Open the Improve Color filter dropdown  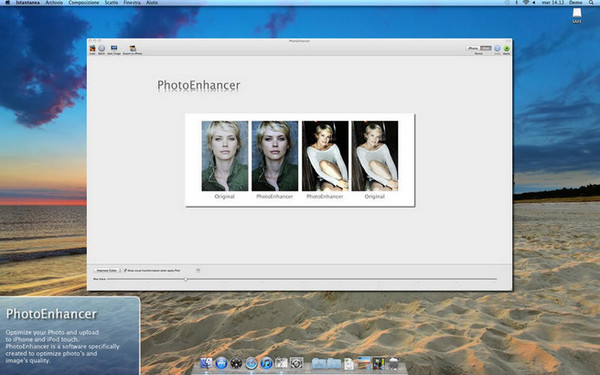click(108, 270)
